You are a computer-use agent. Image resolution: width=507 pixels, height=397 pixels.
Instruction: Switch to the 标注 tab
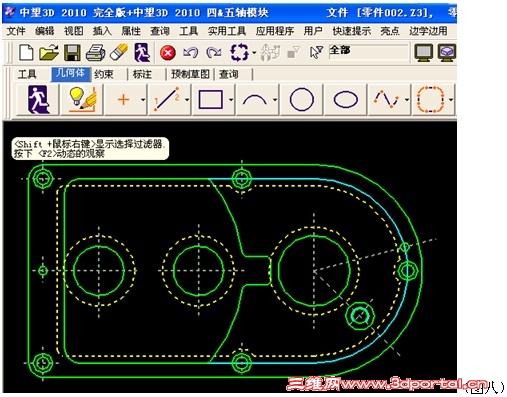[x=142, y=74]
